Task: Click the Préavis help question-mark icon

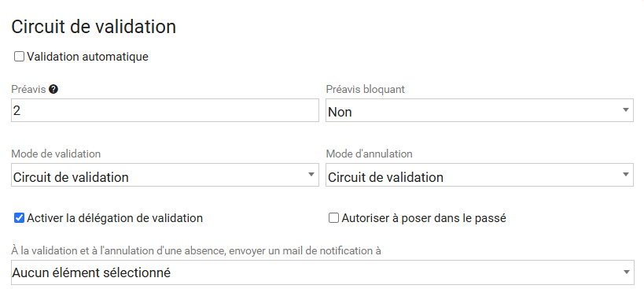Action: click(x=53, y=89)
